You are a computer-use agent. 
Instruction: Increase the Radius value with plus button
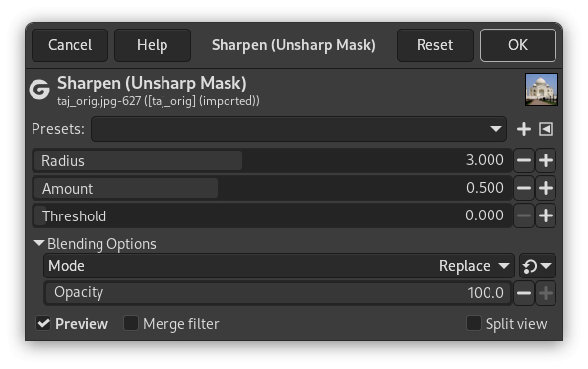[x=546, y=160]
